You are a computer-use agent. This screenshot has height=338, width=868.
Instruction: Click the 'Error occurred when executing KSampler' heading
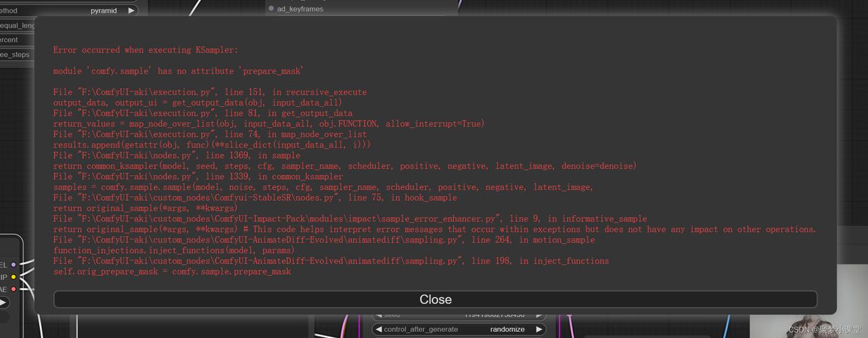point(145,50)
